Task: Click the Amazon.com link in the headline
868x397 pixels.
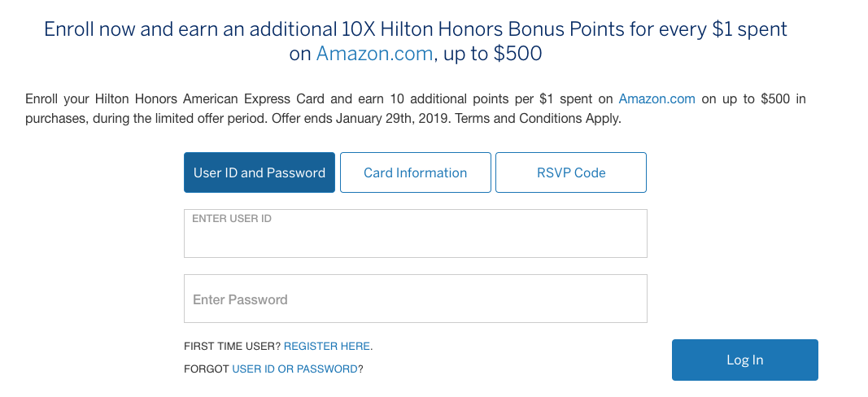Action: coord(375,55)
